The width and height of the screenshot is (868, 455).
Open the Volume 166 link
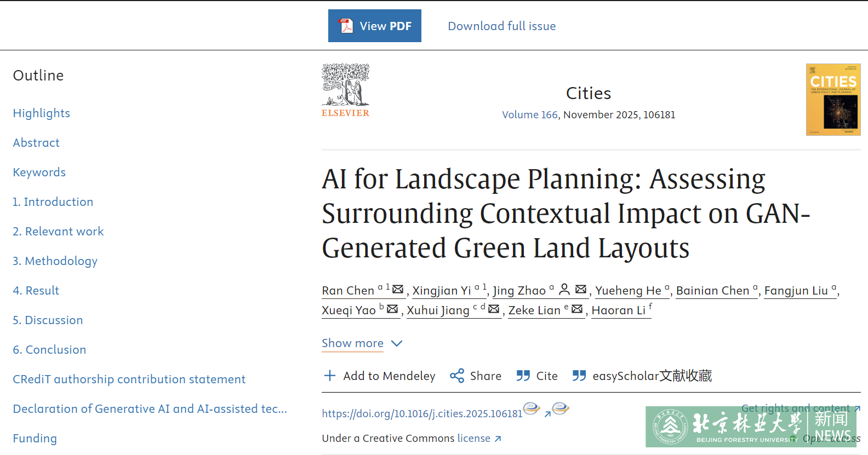[x=530, y=115]
